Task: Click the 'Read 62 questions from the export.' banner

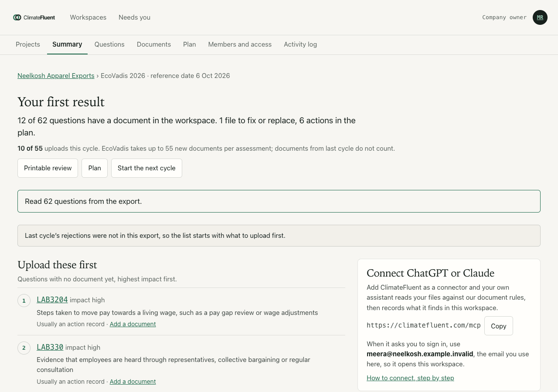Action: pos(279,201)
